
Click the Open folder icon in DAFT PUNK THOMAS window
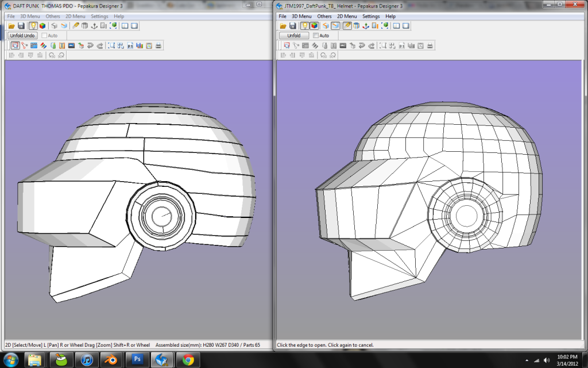[x=11, y=25]
